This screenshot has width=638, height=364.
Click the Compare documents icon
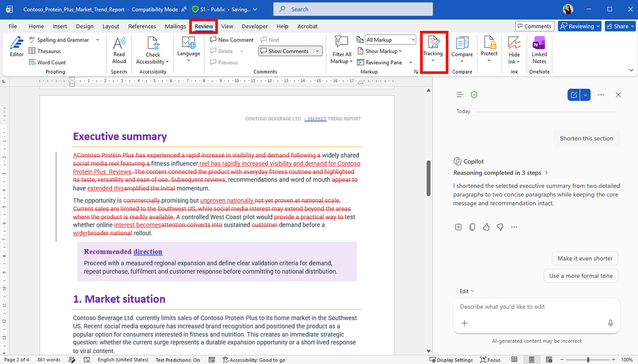point(462,43)
